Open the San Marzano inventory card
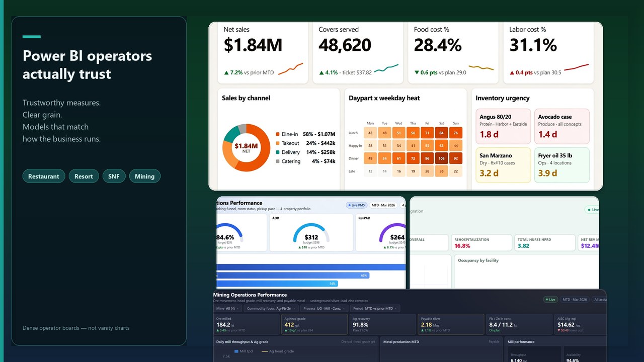 click(x=503, y=165)
